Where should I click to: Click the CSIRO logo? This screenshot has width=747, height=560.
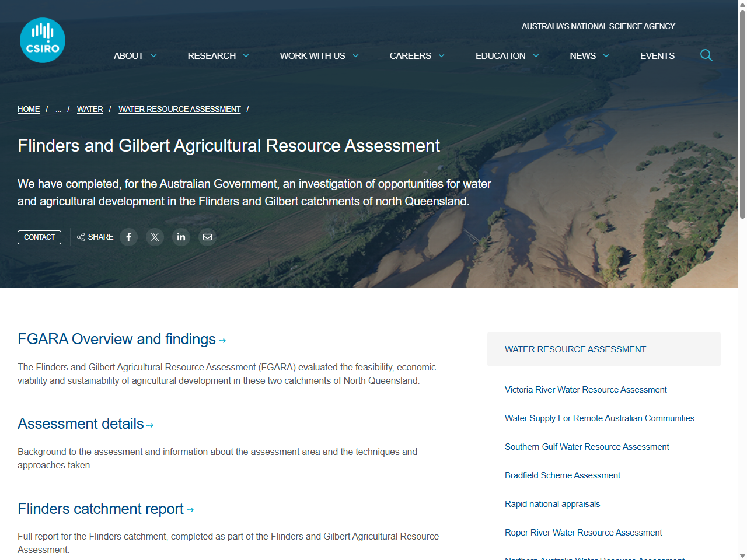(43, 40)
